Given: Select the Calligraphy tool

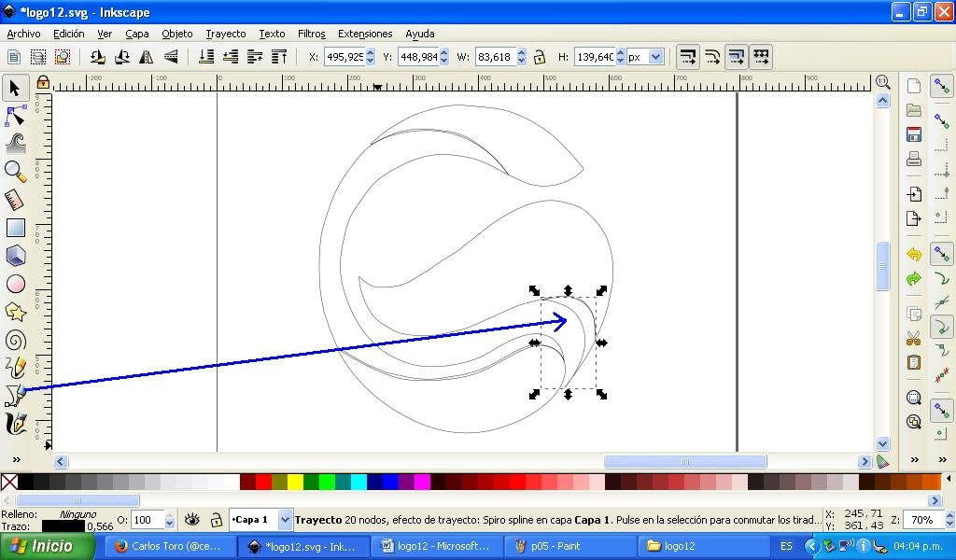Looking at the screenshot, I should 15,424.
